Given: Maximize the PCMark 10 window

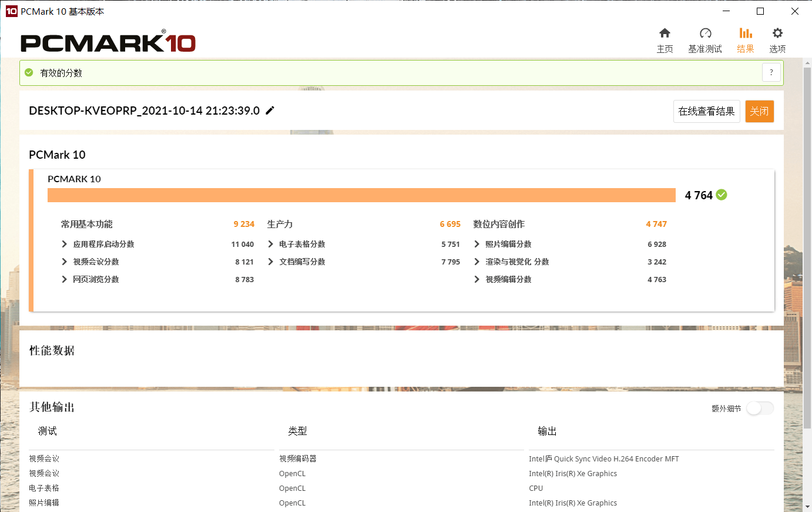Looking at the screenshot, I should pos(760,11).
